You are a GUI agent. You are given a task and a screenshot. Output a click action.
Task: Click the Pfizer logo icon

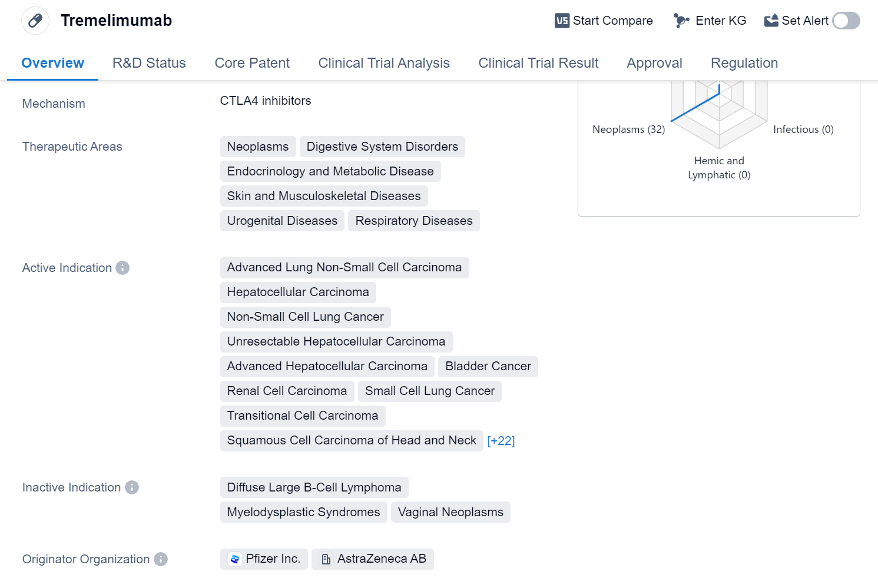pyautogui.click(x=235, y=559)
